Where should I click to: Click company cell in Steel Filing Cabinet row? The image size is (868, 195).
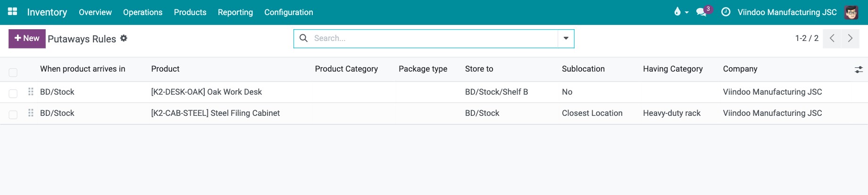(x=772, y=113)
